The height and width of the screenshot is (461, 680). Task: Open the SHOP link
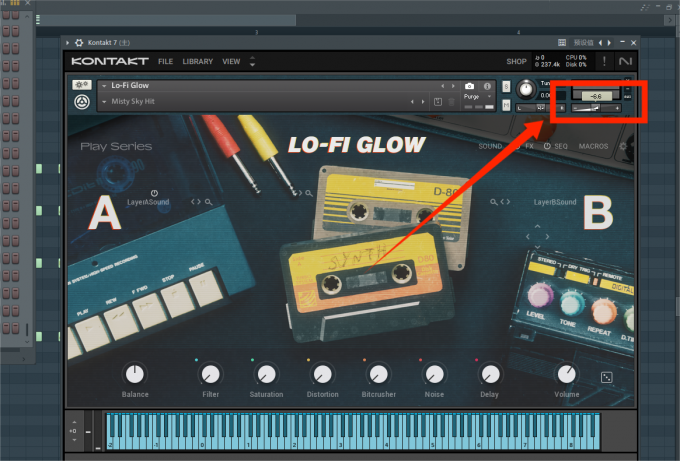coord(516,62)
